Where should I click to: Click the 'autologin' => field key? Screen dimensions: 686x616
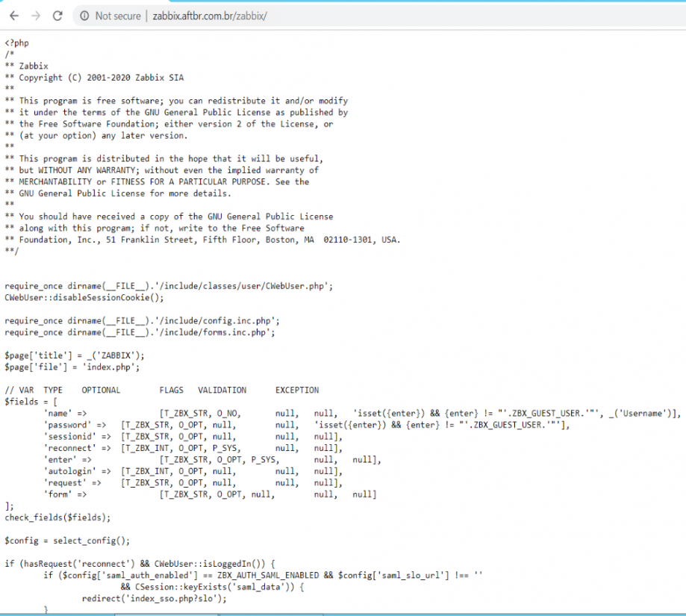tap(78, 471)
